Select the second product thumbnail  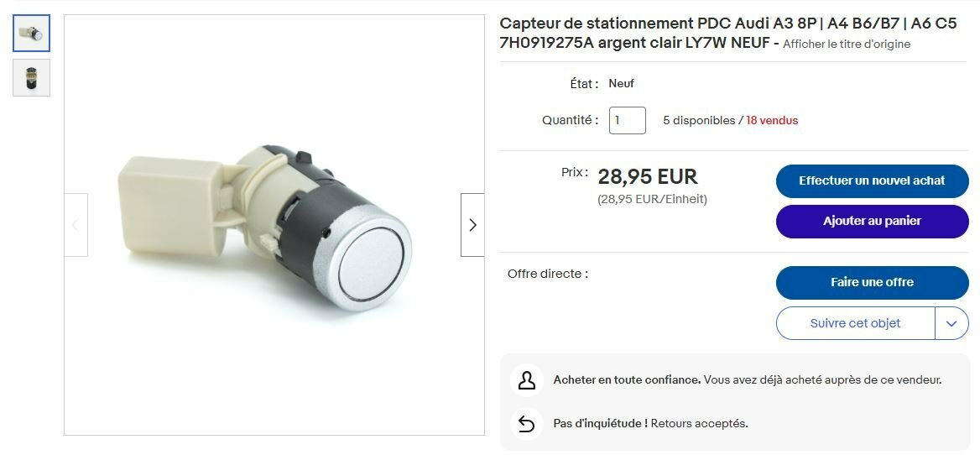(x=32, y=77)
